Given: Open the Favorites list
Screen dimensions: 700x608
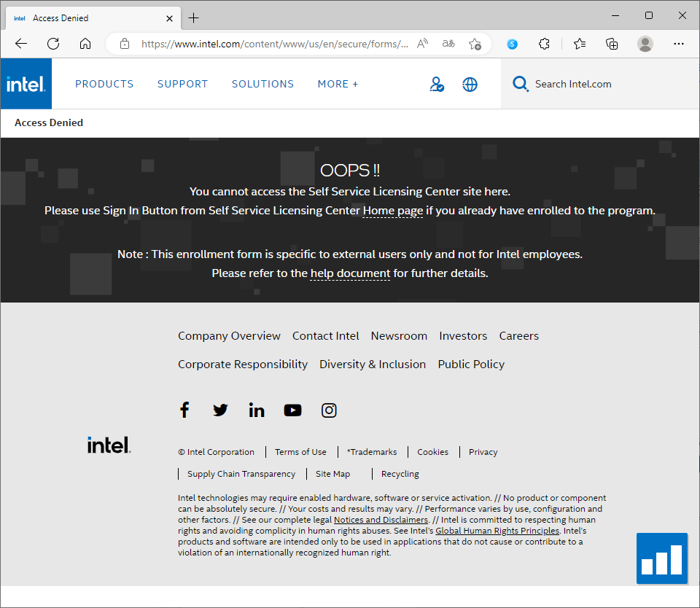Looking at the screenshot, I should 580,44.
